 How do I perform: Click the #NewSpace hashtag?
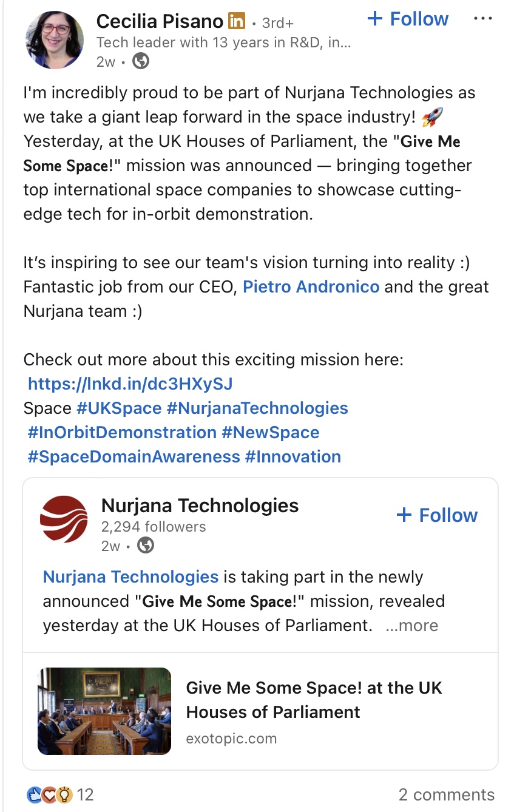coord(270,432)
